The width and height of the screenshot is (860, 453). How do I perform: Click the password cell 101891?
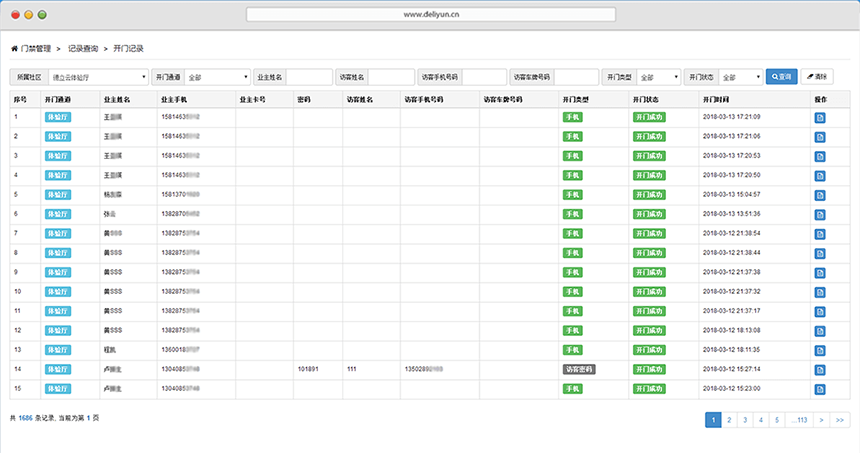[x=308, y=369]
